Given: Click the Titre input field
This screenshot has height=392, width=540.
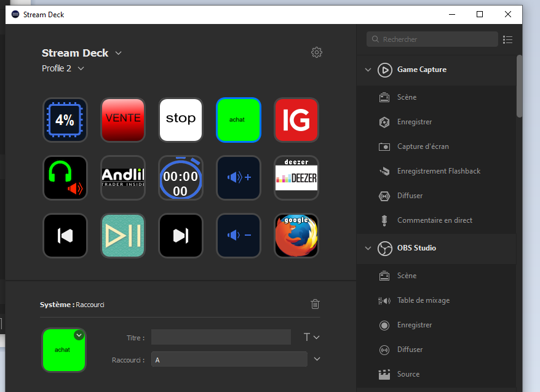Looking at the screenshot, I should tap(221, 337).
